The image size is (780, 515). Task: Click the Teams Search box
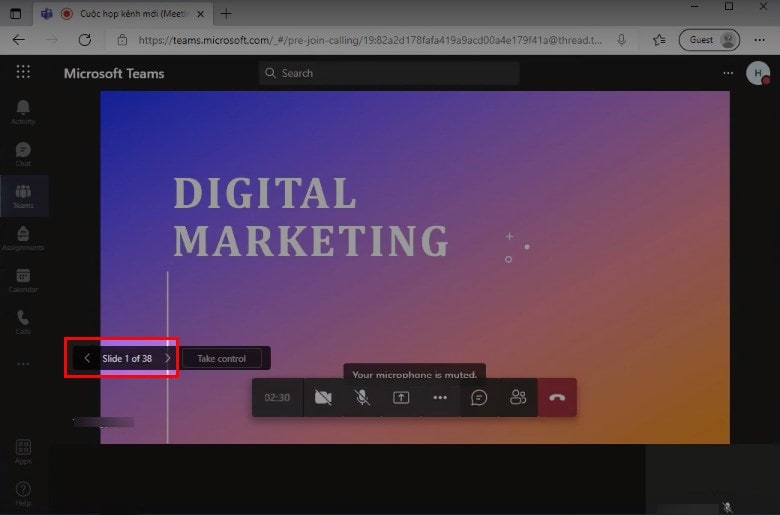[389, 73]
